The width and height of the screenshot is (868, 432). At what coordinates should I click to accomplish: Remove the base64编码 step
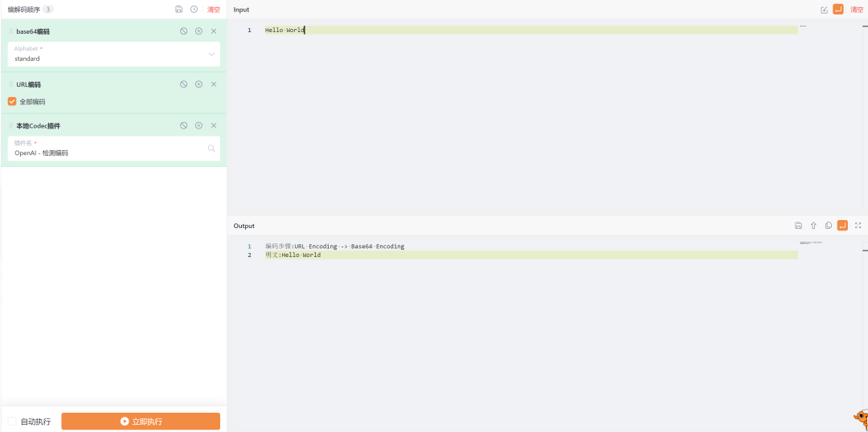click(214, 31)
